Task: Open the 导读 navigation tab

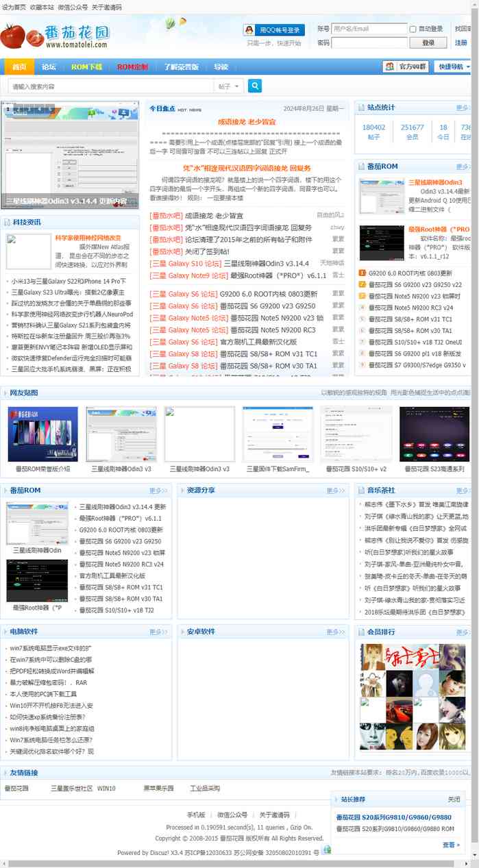Action: click(x=221, y=67)
